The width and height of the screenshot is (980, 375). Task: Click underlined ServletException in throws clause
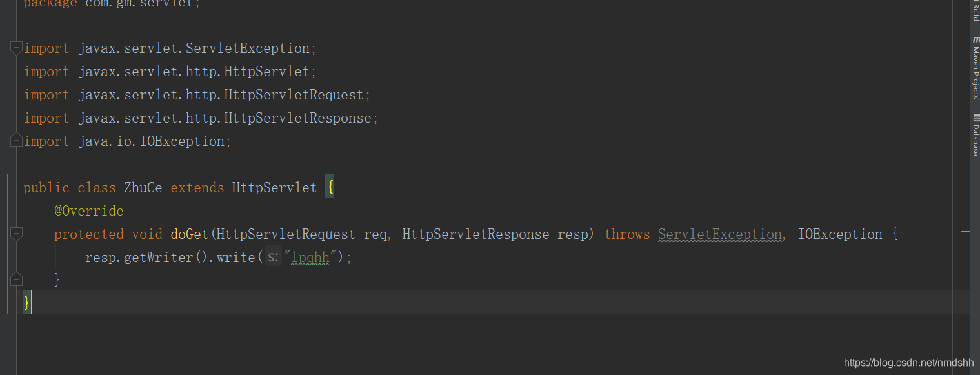coord(720,234)
